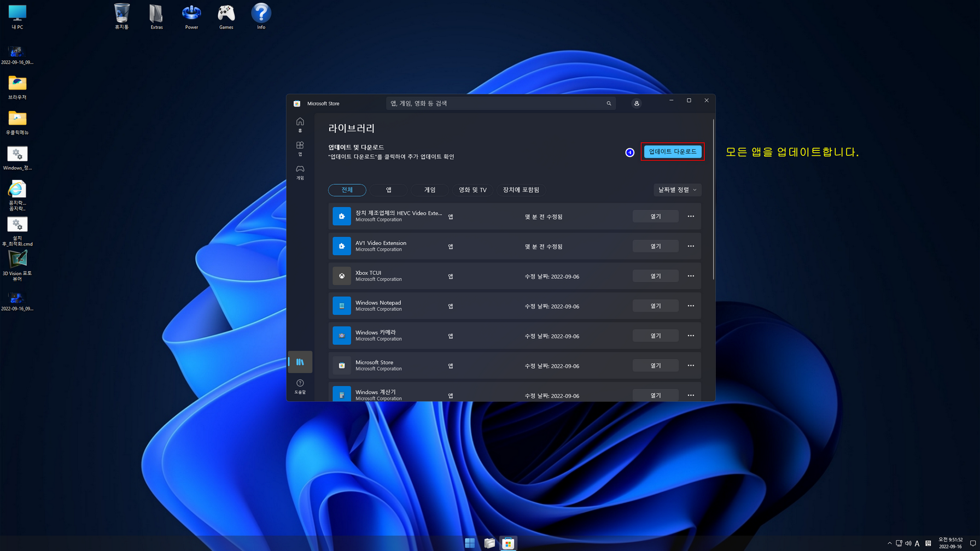
Task: Open the Info desktop icon
Action: pos(261,16)
